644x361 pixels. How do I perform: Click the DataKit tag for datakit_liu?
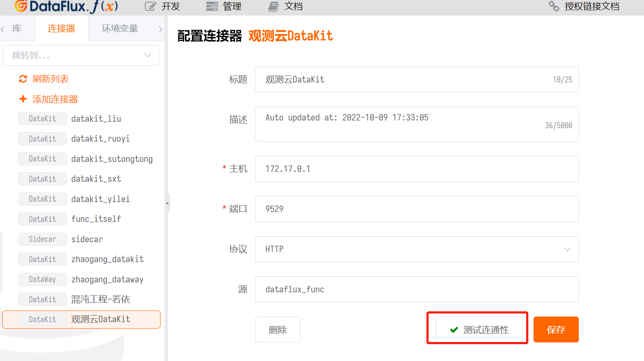[x=42, y=119]
